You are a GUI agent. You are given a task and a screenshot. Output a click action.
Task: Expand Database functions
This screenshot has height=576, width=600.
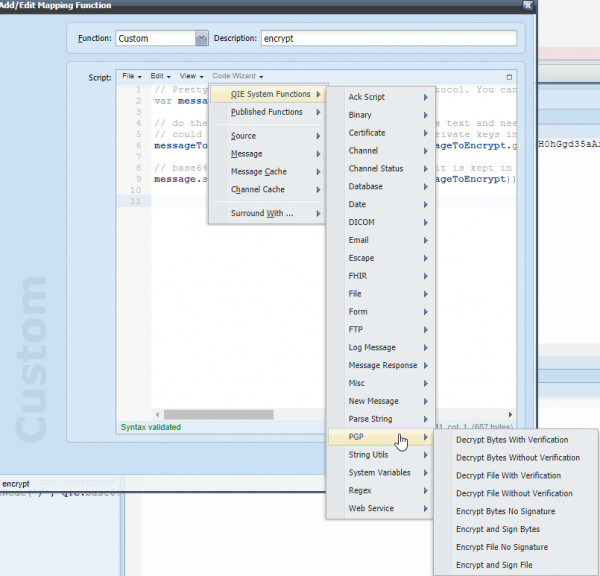[x=381, y=186]
